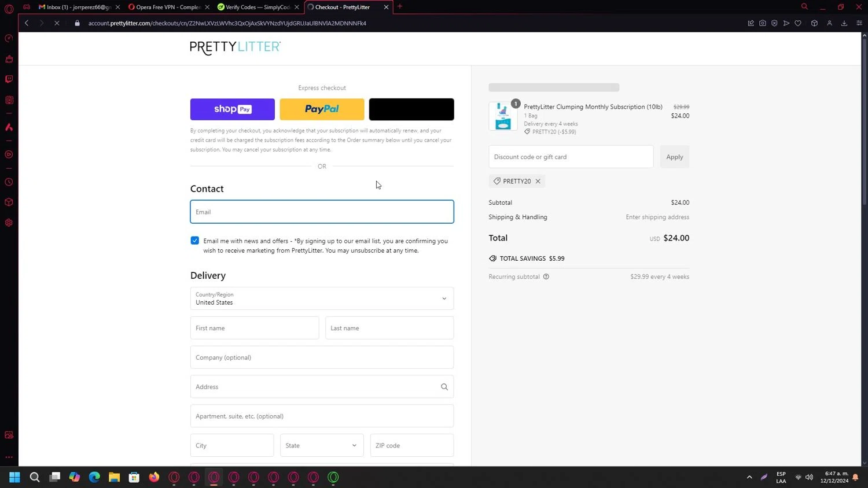Viewport: 868px width, 488px height.
Task: Open a new tab with plus button
Action: pos(400,7)
